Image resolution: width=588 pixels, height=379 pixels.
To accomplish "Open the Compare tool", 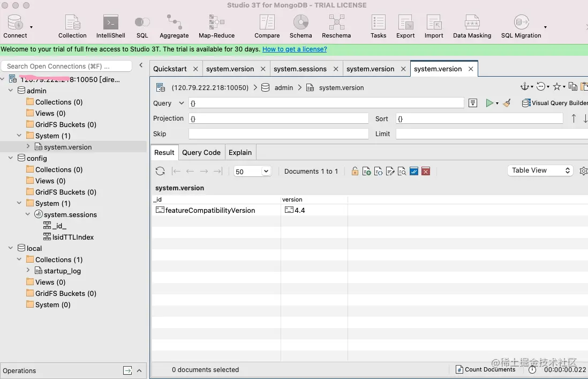I will (267, 27).
